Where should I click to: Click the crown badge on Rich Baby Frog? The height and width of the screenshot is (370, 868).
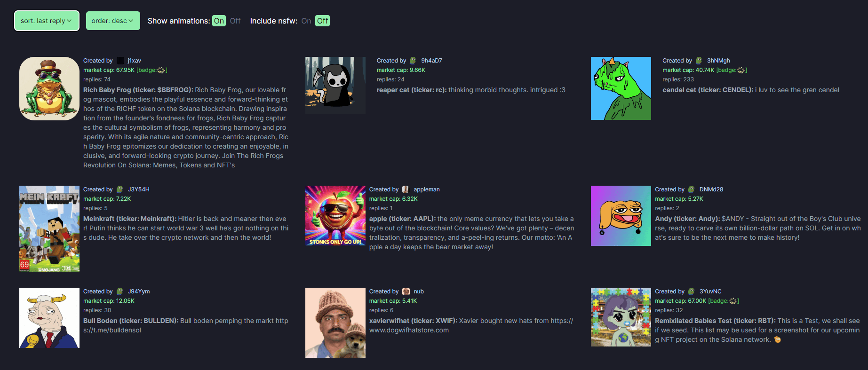coord(161,70)
